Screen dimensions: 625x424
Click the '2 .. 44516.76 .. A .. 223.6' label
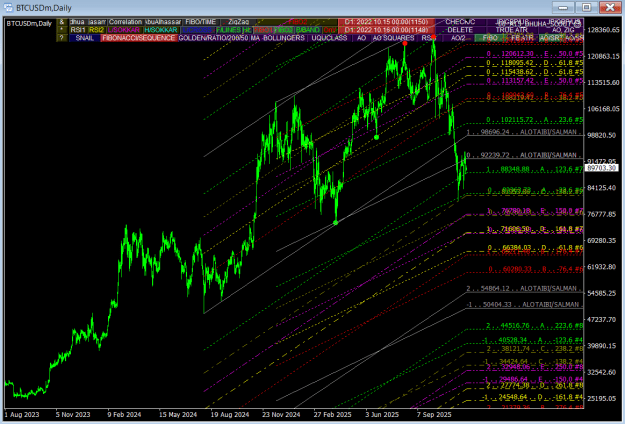535,326
